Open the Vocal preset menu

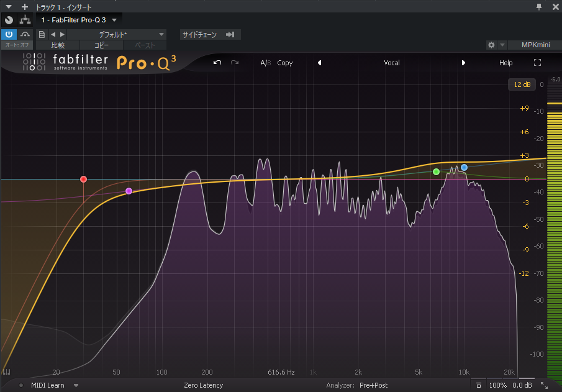[x=392, y=63]
